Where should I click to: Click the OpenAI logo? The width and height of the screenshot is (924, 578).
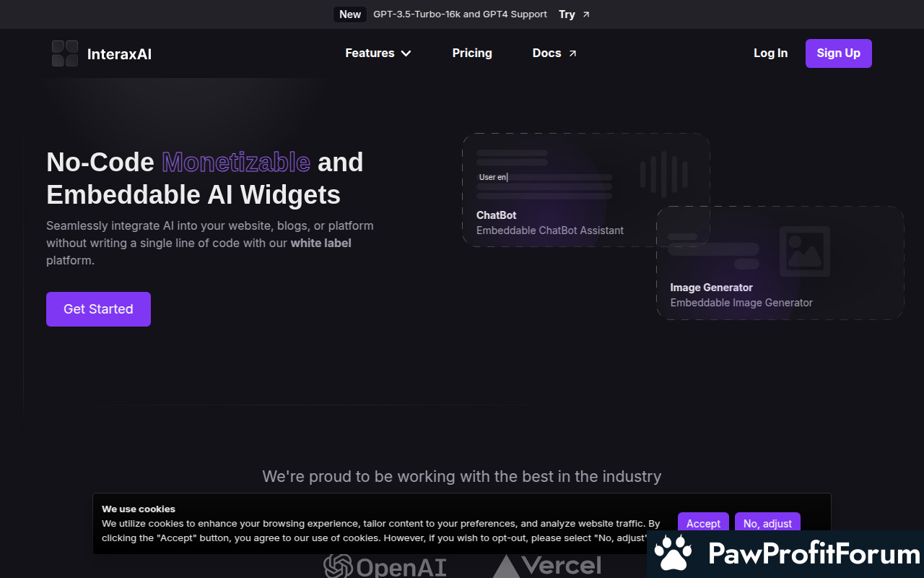pyautogui.click(x=385, y=566)
